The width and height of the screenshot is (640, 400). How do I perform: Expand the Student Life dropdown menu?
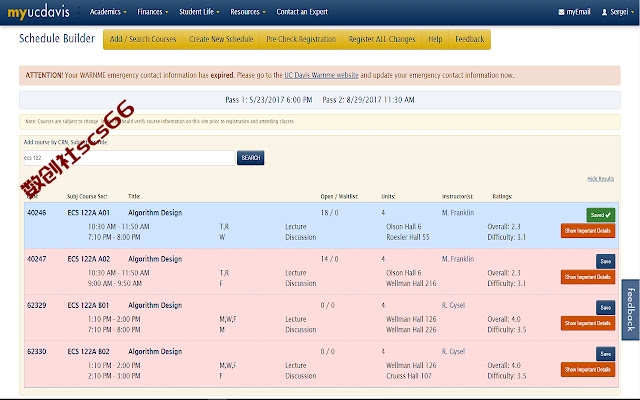tap(199, 12)
